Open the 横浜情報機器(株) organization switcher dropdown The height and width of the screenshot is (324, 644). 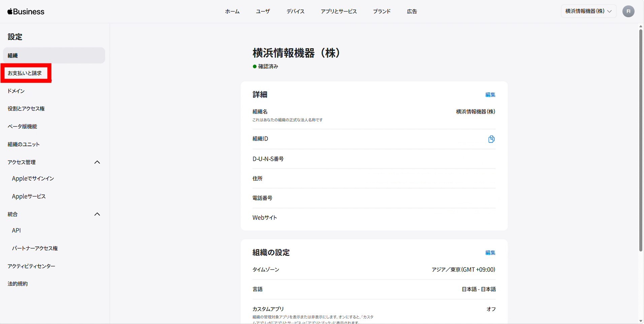click(588, 11)
